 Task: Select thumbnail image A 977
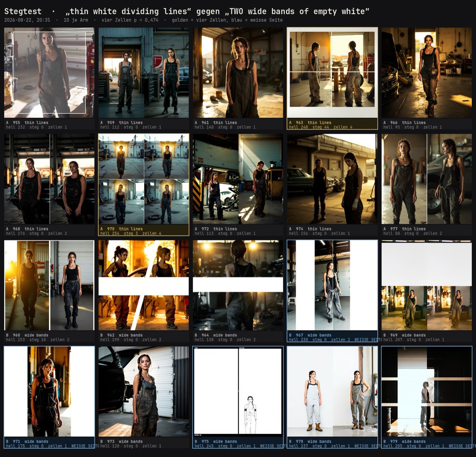click(427, 179)
